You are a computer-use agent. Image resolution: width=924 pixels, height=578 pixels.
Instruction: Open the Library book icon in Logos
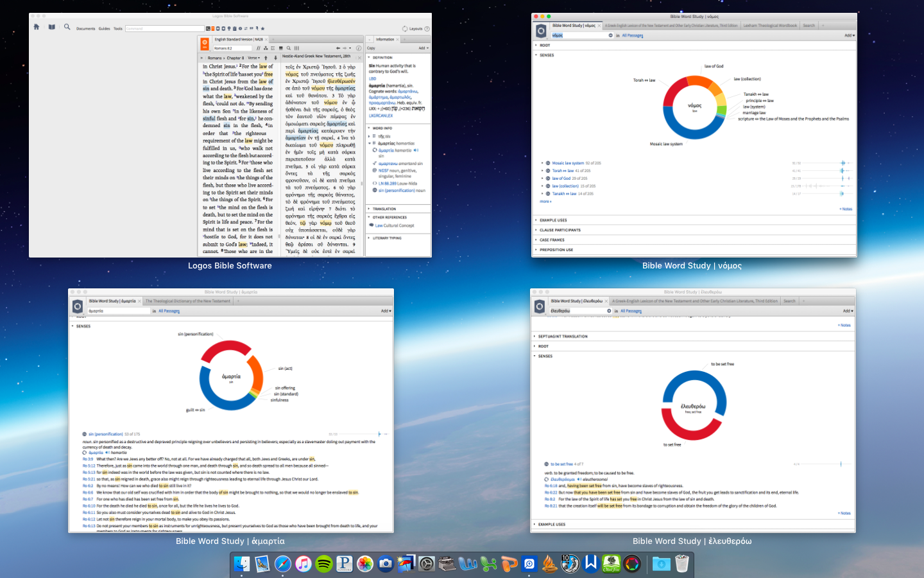coord(52,27)
